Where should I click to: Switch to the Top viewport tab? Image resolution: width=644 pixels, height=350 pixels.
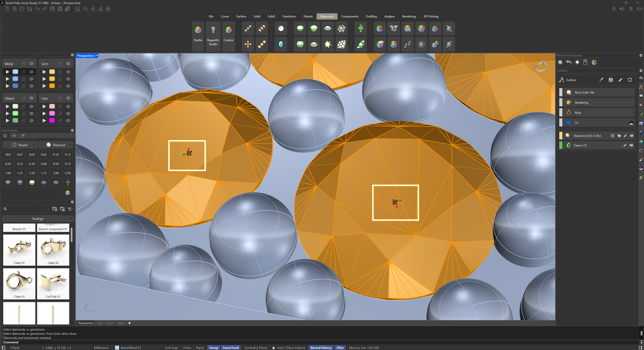[99, 323]
